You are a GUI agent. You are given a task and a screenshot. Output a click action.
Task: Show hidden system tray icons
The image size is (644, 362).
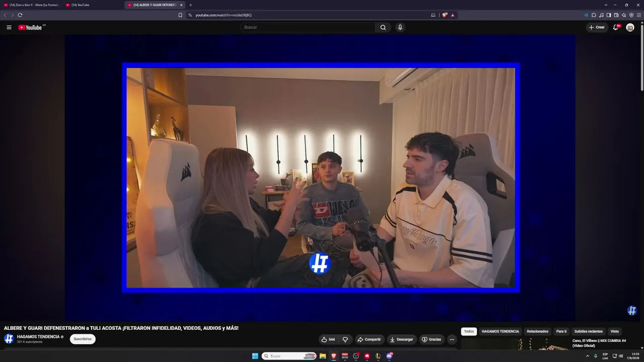click(x=587, y=356)
